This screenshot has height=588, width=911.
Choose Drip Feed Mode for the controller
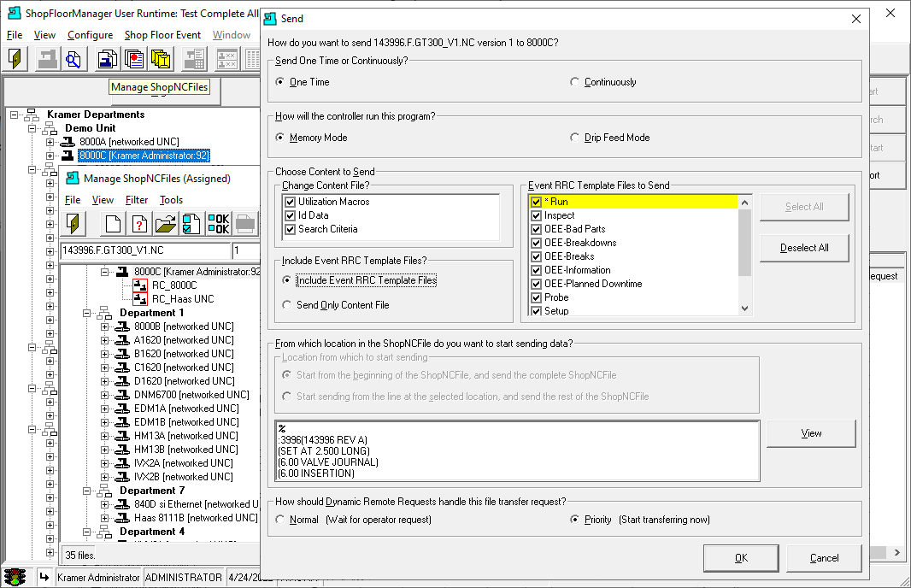(x=574, y=138)
